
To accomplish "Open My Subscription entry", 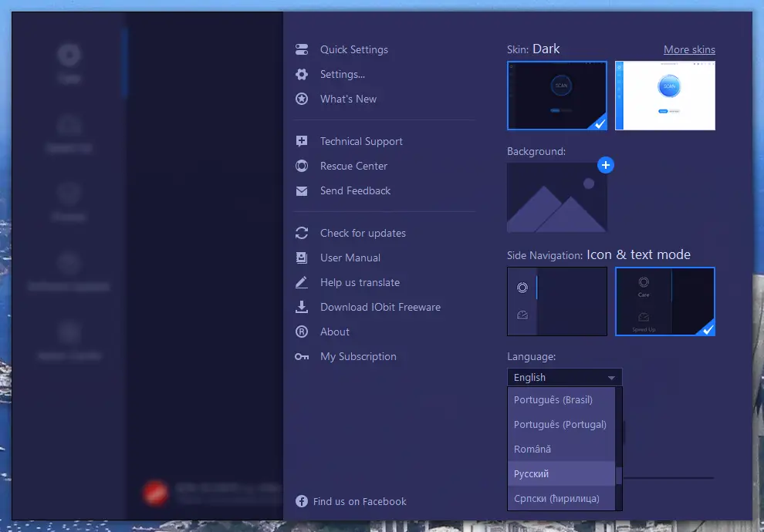I will tap(358, 357).
